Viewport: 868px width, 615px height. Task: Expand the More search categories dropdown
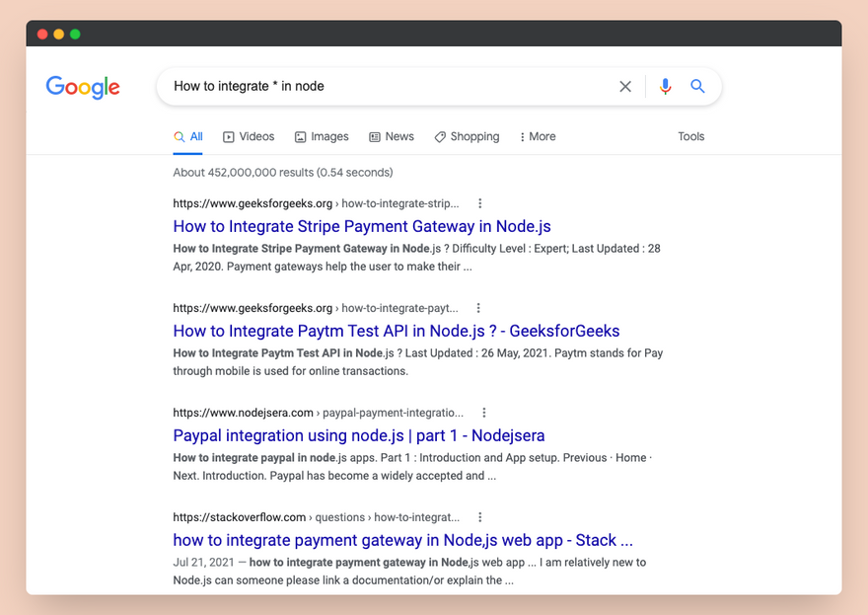tap(538, 137)
